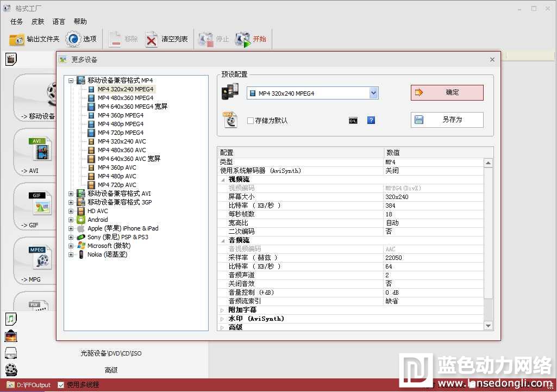Select the GIF conversion format icon
This screenshot has width=557, height=392.
tap(40, 203)
